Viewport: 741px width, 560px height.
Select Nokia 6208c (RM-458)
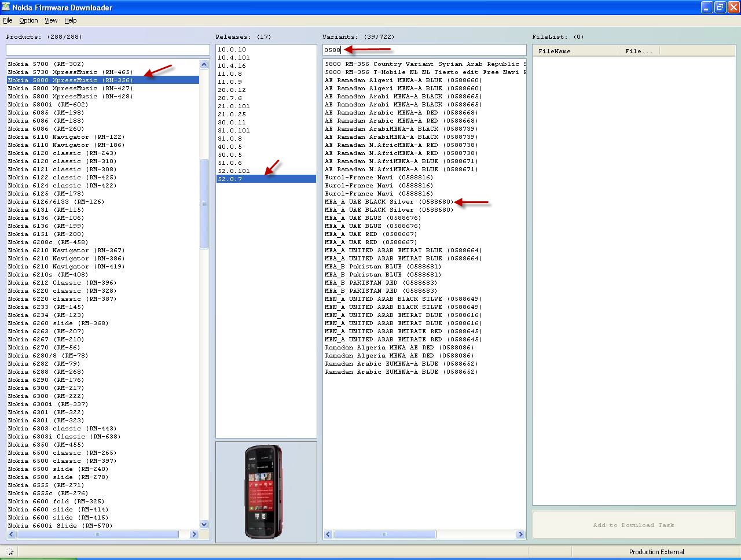tap(103, 242)
